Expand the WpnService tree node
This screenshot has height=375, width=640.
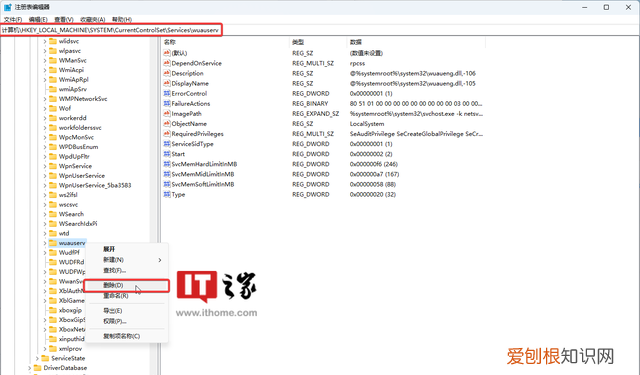pos(45,166)
